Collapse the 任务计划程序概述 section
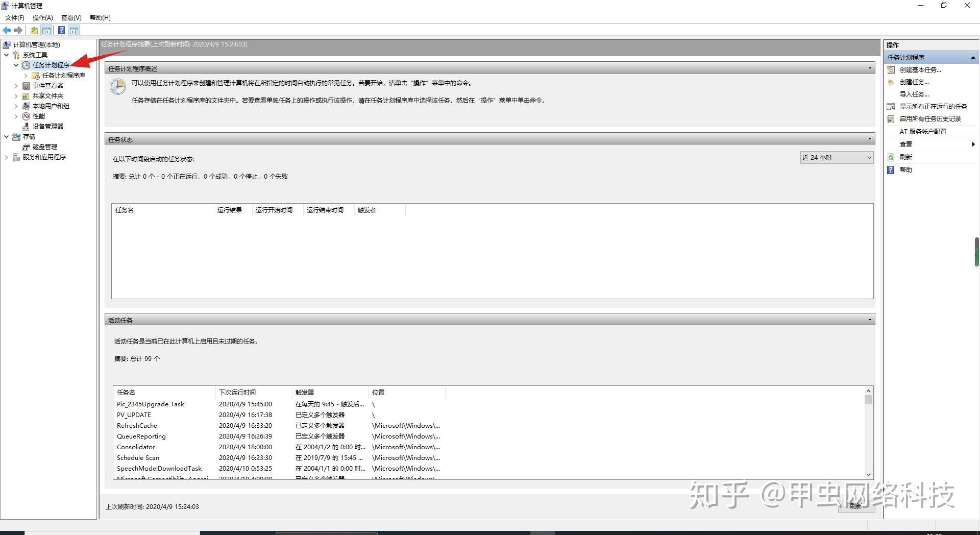 tap(870, 68)
